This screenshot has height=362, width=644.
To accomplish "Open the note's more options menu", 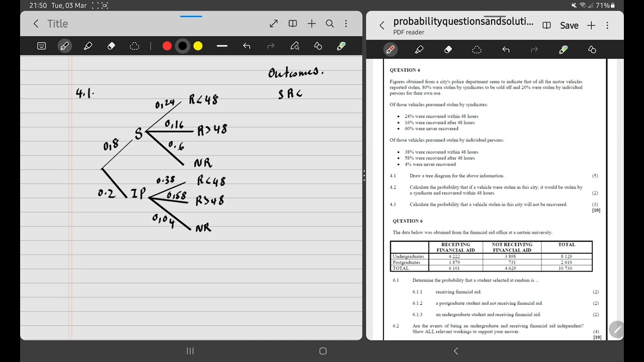I will click(x=346, y=24).
